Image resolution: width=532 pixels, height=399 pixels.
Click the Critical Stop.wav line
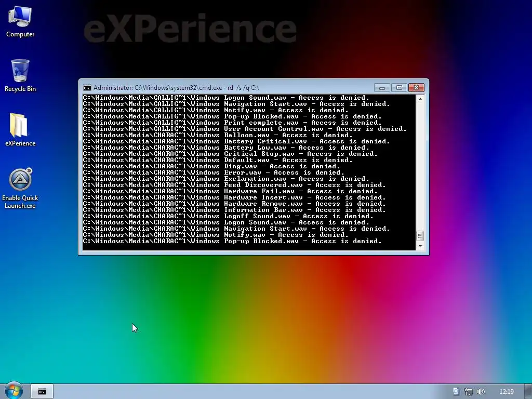point(230,154)
